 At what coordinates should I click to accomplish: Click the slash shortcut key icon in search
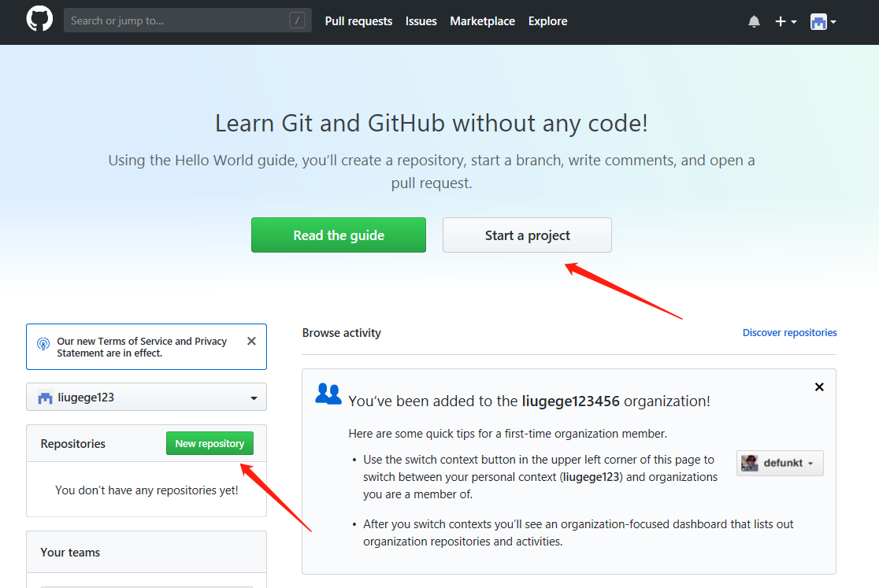tap(297, 20)
